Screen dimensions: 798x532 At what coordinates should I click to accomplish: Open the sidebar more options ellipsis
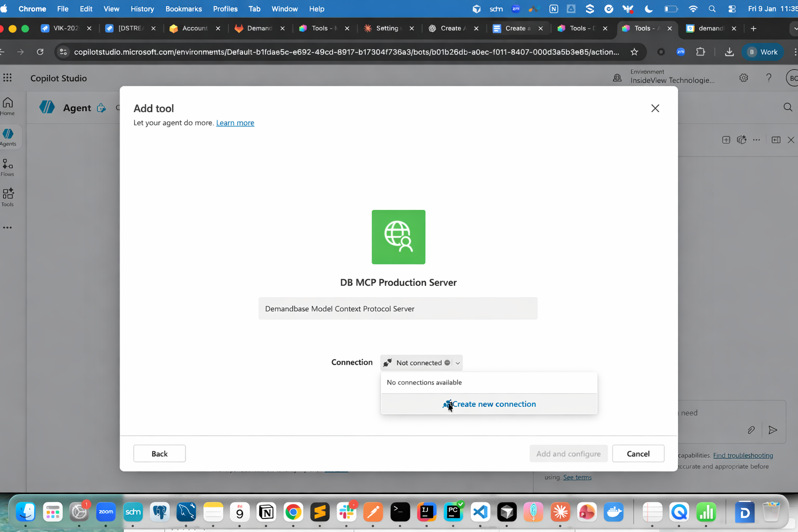tap(7, 228)
